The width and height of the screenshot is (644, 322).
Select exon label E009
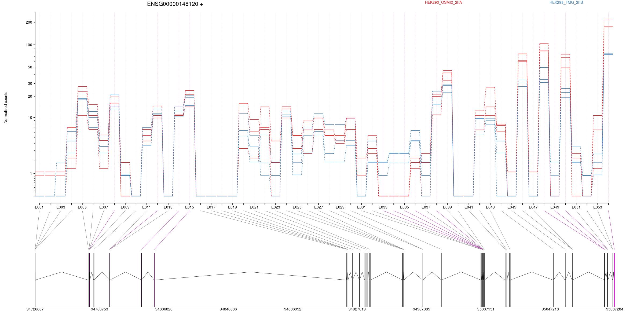[x=125, y=207]
